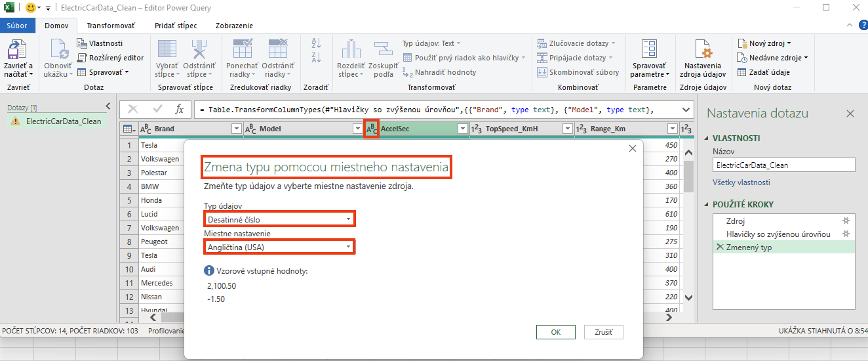Click Tesla cell in row 1
Screen dimensions: 868x361
click(149, 145)
